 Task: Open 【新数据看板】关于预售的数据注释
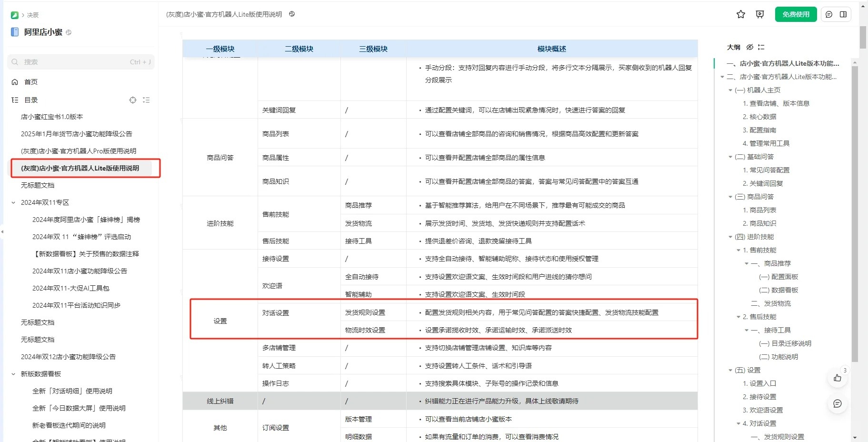[x=86, y=254]
